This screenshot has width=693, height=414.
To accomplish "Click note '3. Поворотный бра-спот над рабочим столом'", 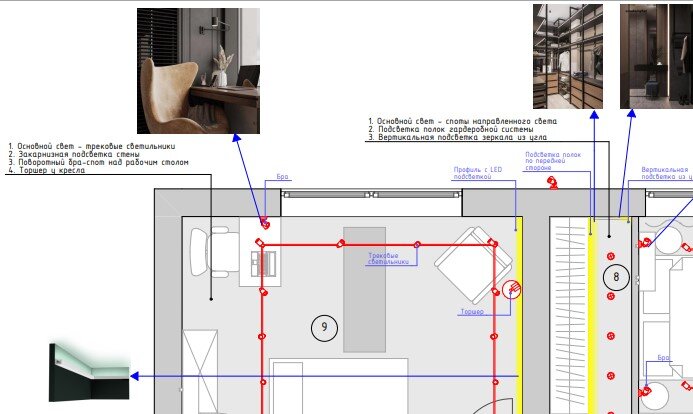I will coord(98,162).
